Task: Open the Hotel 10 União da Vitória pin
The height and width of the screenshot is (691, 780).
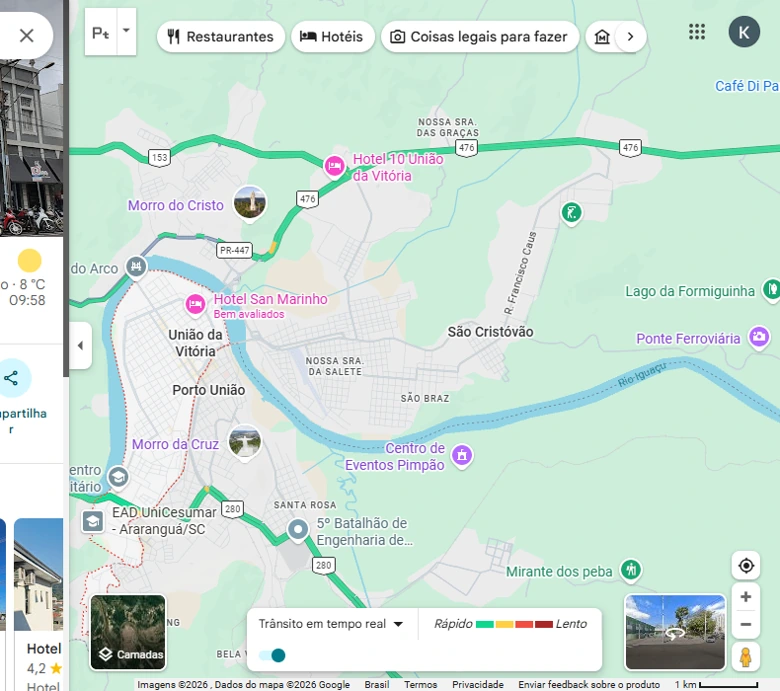Action: [x=334, y=166]
